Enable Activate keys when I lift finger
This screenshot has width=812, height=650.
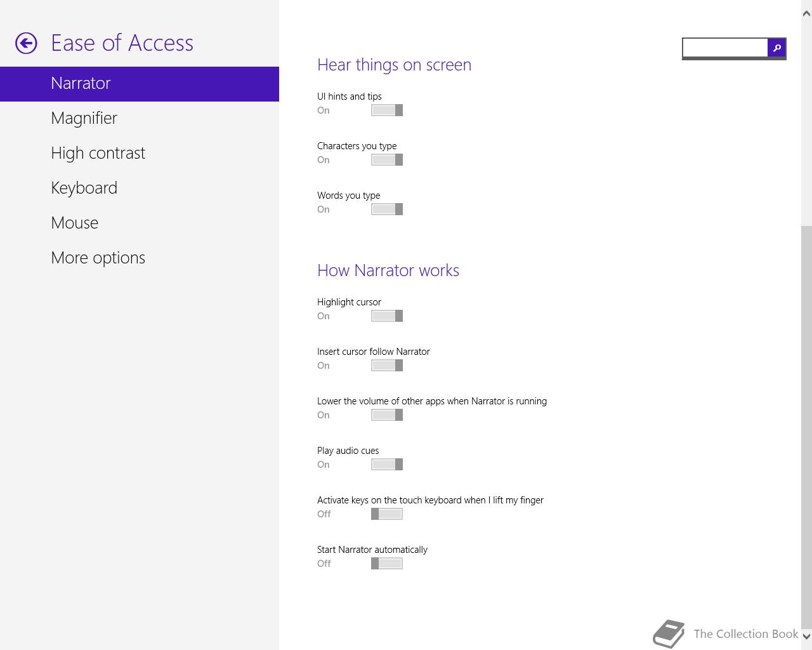click(x=387, y=514)
